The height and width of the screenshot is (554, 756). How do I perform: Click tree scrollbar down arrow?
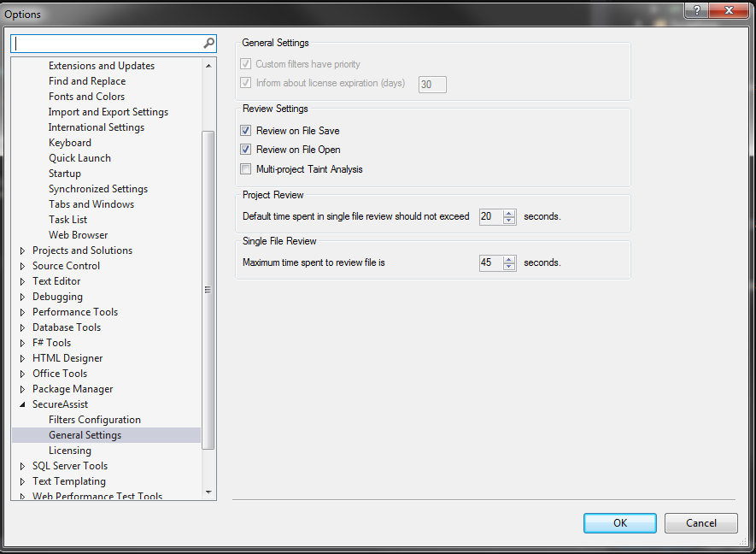tap(208, 492)
